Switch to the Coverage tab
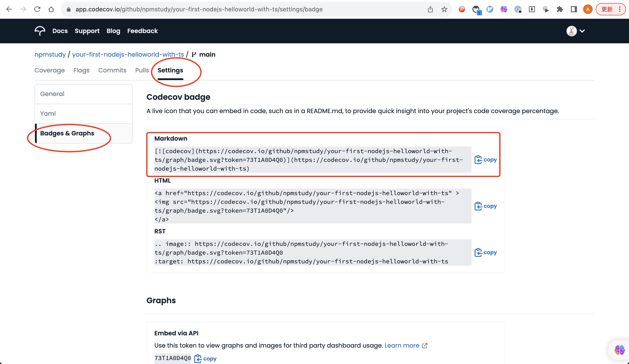 pos(49,70)
